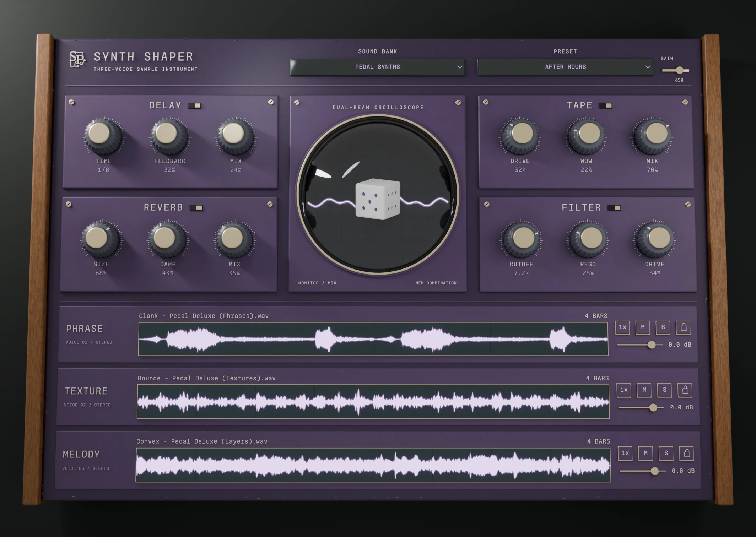Screen dimensions: 756x537
Task: Lock the Phrase voice sample
Action: 683,327
